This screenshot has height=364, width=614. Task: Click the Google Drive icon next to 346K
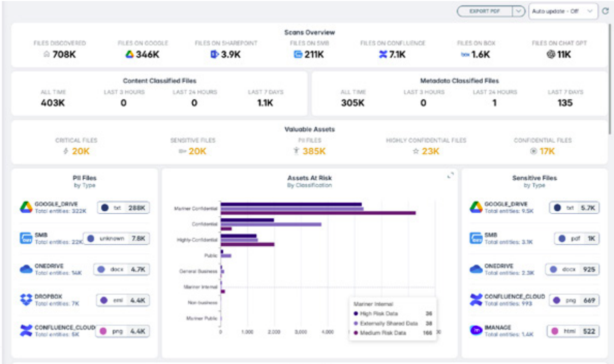point(129,54)
